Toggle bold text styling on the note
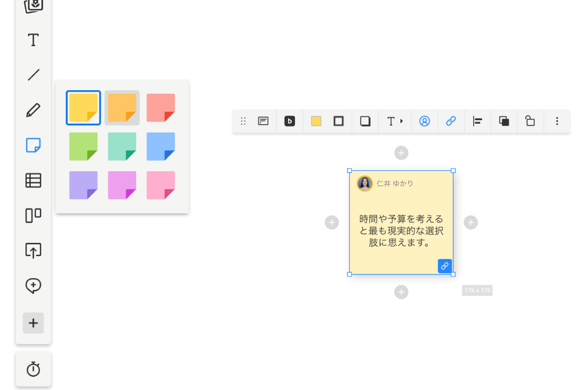The width and height of the screenshot is (588, 390). pyautogui.click(x=290, y=121)
